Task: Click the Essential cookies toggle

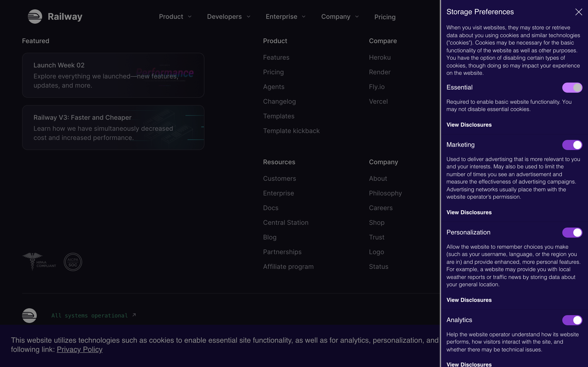Action: tap(572, 88)
